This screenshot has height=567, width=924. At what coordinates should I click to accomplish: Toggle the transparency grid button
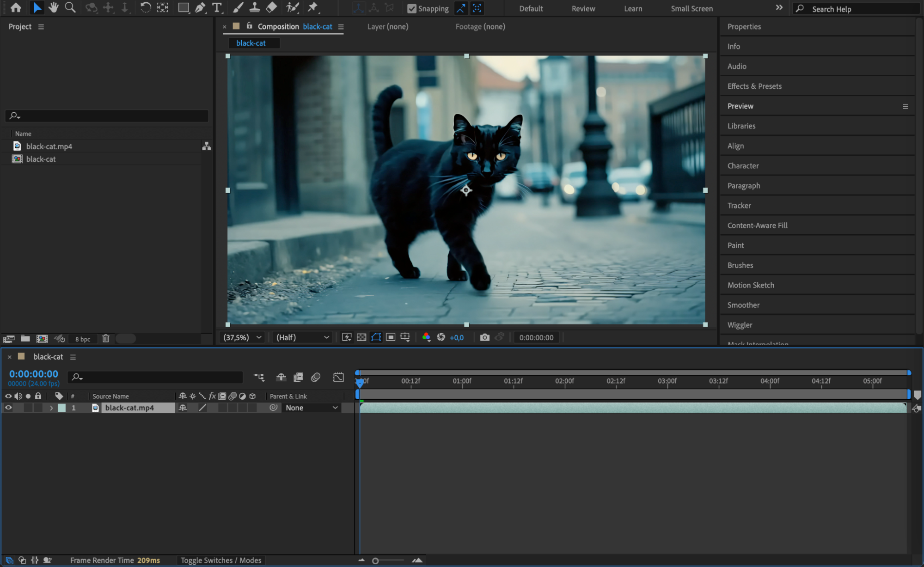coord(361,337)
